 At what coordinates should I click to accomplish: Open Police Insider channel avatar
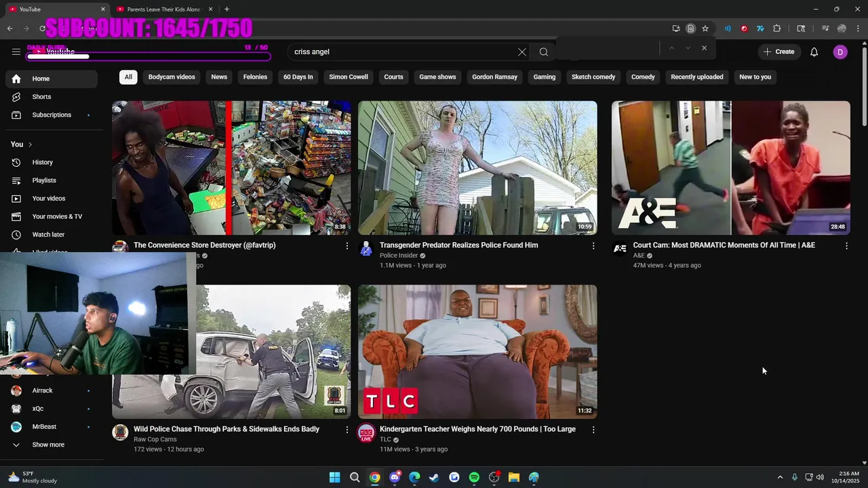pos(366,249)
